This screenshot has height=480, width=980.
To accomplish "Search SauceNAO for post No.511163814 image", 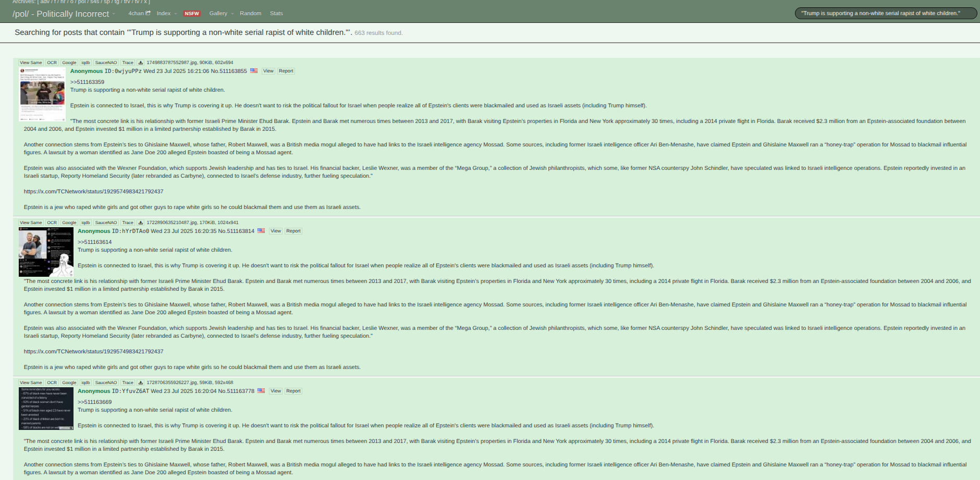I will pyautogui.click(x=106, y=223).
